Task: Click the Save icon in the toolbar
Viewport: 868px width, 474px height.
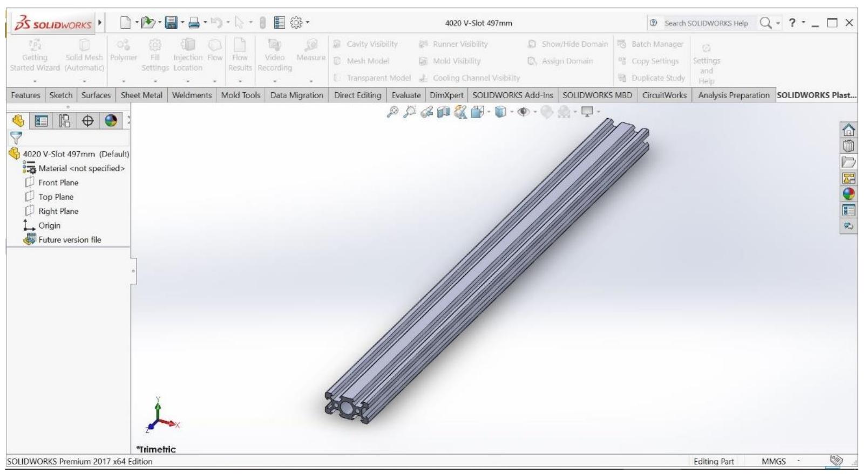Action: (x=171, y=23)
